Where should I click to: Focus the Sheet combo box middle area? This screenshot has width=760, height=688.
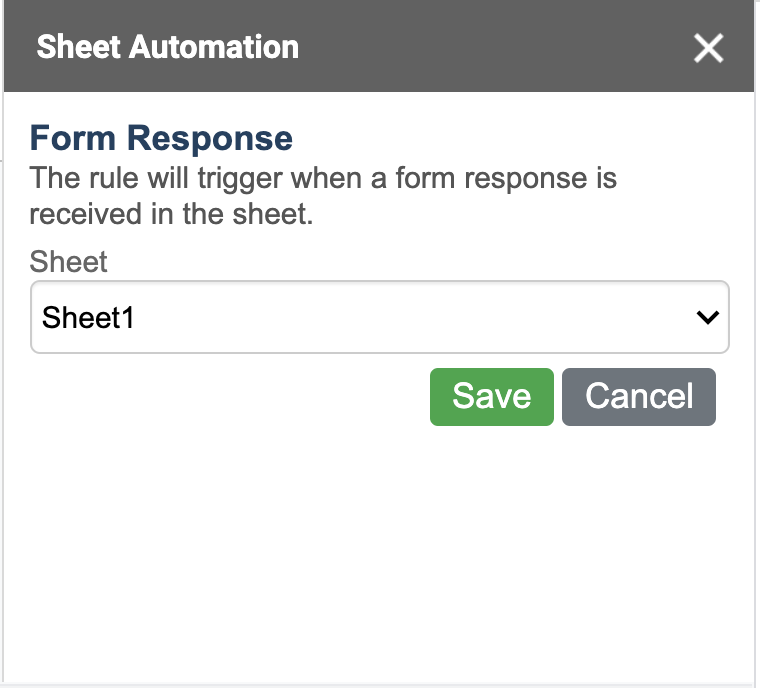(x=380, y=318)
